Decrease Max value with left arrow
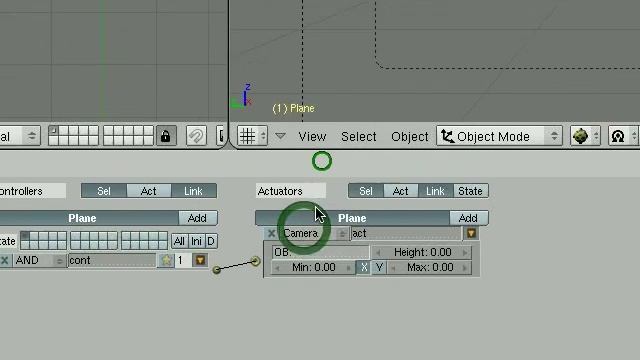Screen dimensions: 640x360 [393, 268]
